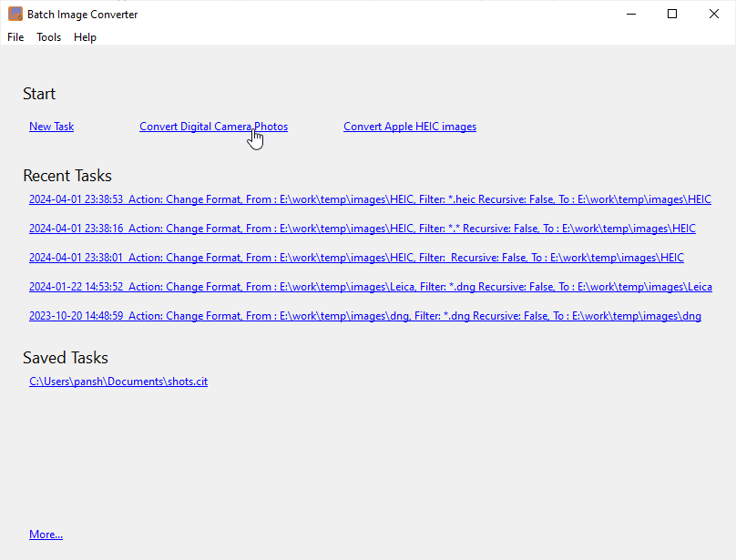Click the window title text in title bar

pos(83,15)
